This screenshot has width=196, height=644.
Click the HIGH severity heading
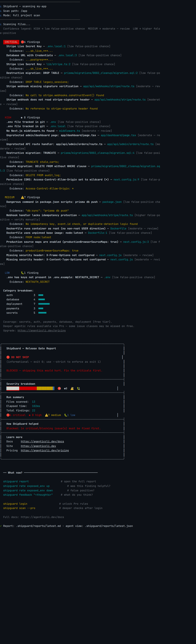coord(8,118)
